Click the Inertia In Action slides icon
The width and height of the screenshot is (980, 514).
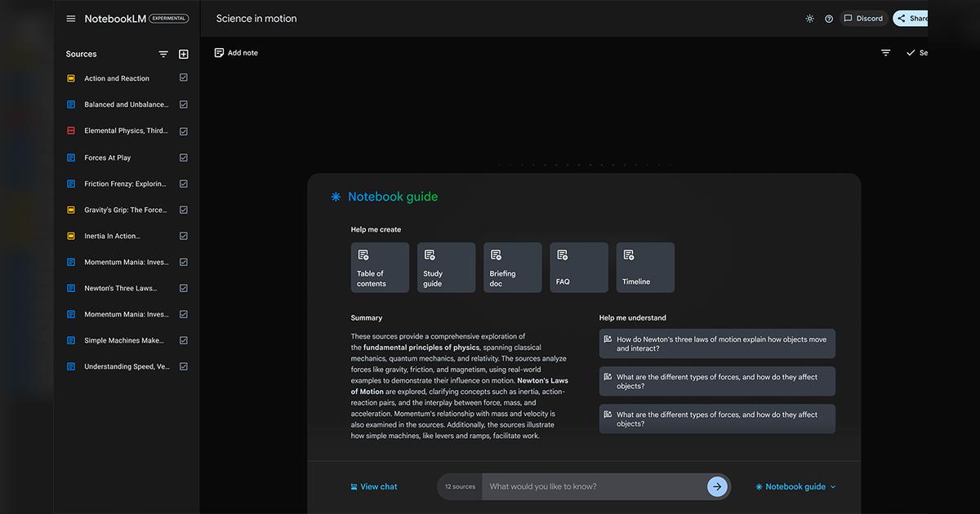[71, 236]
